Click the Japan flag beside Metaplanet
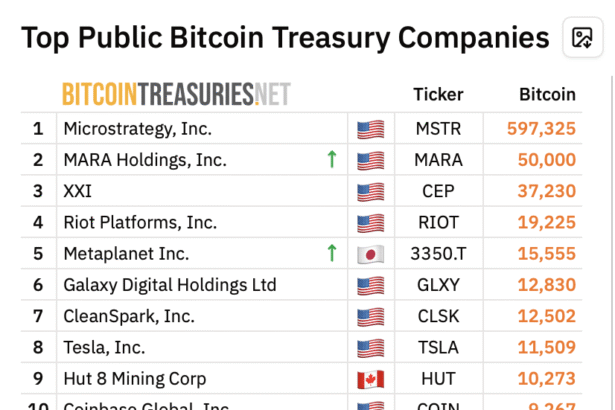The width and height of the screenshot is (615, 410). coord(370,254)
